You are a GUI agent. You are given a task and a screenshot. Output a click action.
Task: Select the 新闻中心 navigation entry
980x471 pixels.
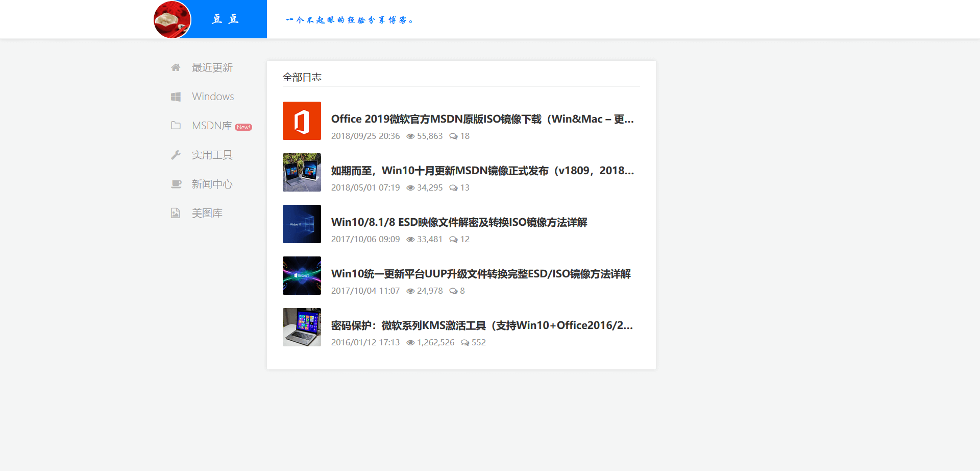[212, 183]
